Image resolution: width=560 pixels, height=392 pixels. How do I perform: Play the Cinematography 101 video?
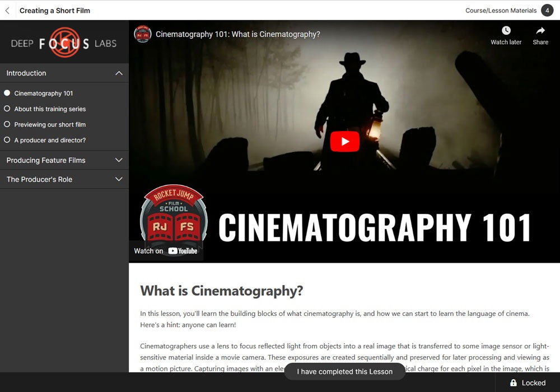pyautogui.click(x=344, y=142)
